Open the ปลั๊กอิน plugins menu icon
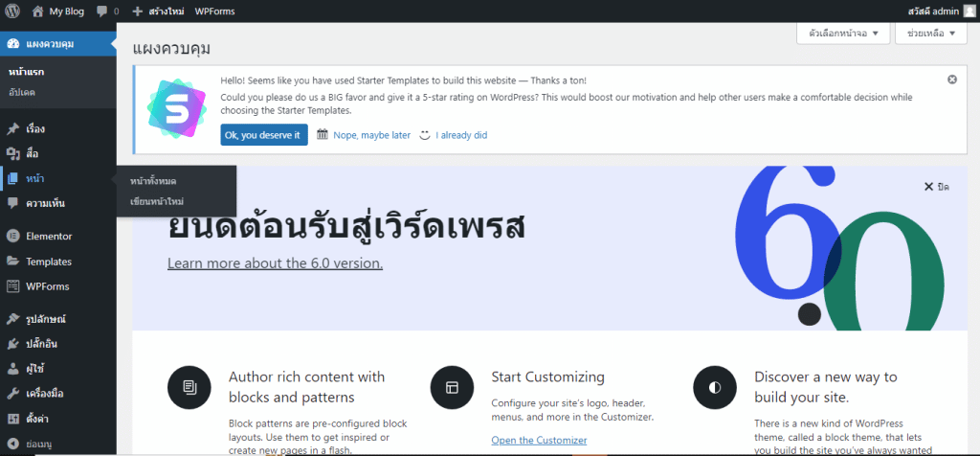 tap(12, 343)
